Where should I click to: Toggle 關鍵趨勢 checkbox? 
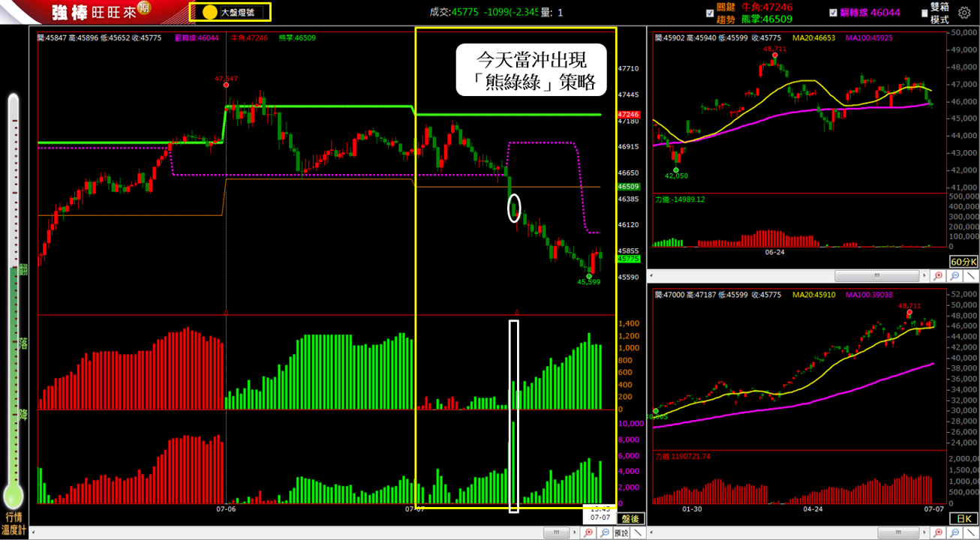[710, 13]
